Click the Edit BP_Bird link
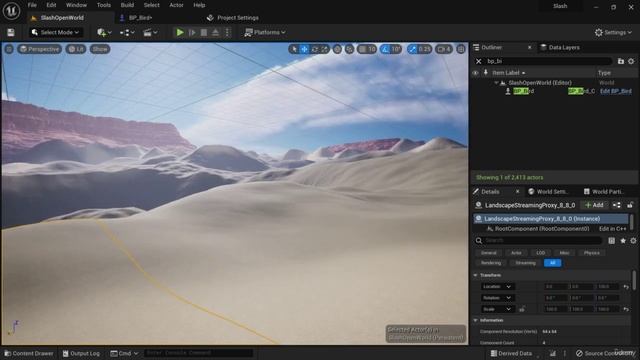640x360 pixels. 616,91
